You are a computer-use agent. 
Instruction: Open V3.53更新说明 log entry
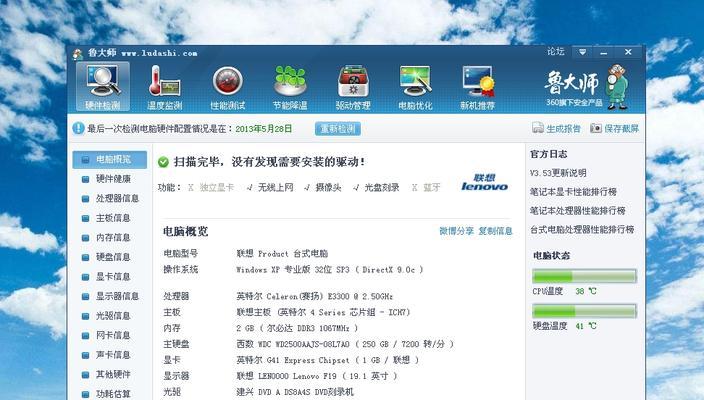pos(558,173)
